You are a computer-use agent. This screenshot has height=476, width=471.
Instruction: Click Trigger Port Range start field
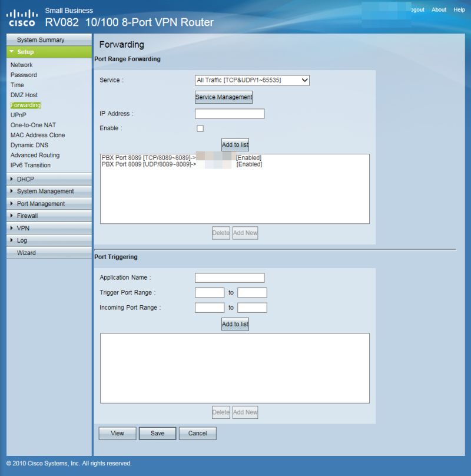click(210, 293)
